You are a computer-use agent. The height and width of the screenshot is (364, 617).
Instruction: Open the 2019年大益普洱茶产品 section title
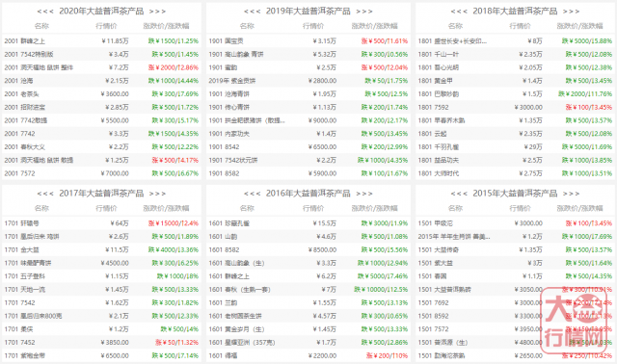308,11
